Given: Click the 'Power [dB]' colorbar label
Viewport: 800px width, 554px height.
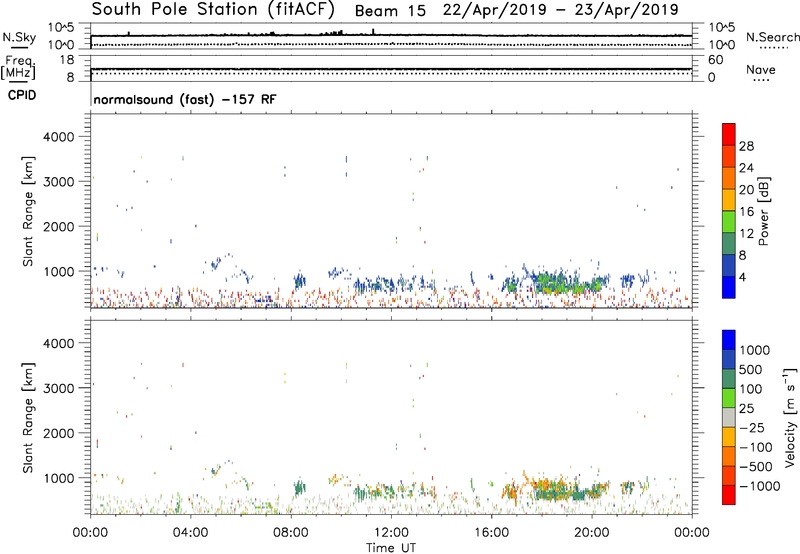Looking at the screenshot, I should 764,211.
